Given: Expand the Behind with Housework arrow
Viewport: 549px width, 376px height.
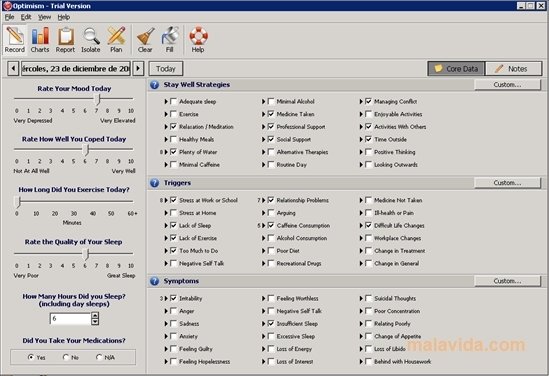Looking at the screenshot, I should click(361, 361).
